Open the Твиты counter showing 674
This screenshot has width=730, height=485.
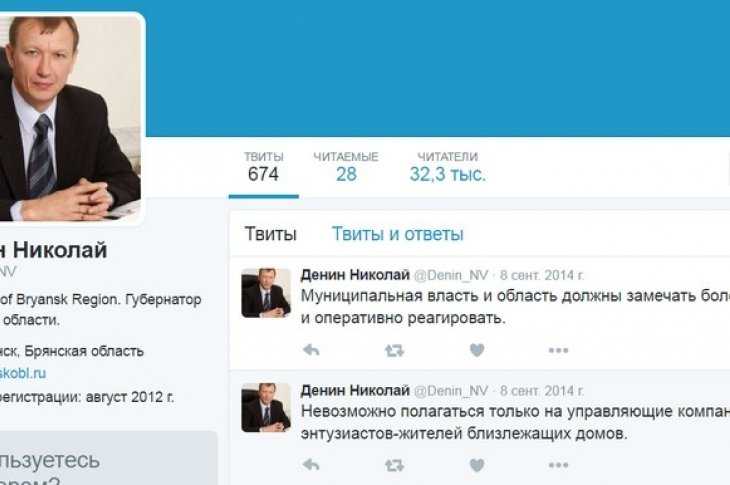264,168
